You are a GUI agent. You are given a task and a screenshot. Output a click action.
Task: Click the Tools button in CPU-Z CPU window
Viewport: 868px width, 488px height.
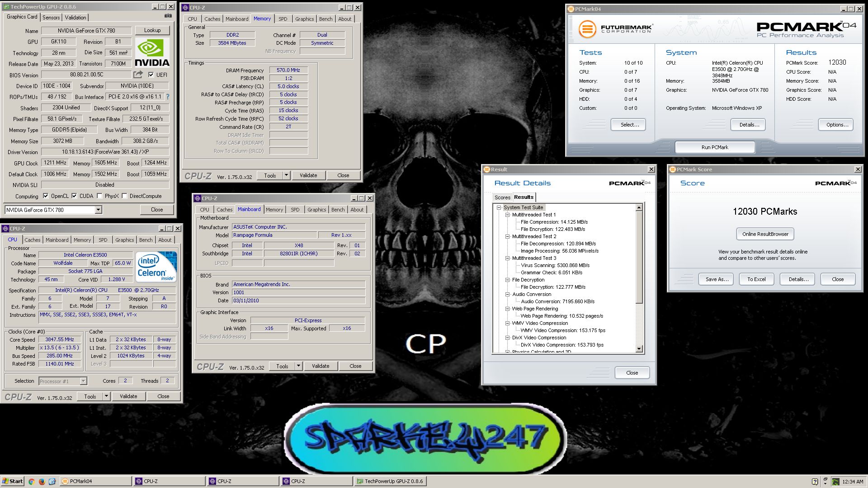coord(90,396)
